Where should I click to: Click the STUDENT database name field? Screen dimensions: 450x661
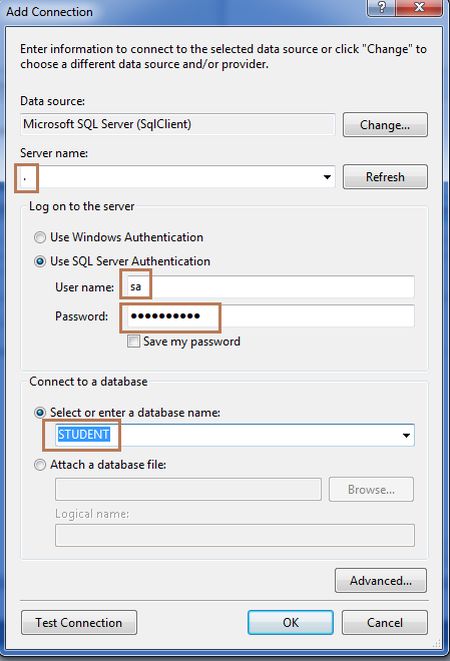click(226, 435)
